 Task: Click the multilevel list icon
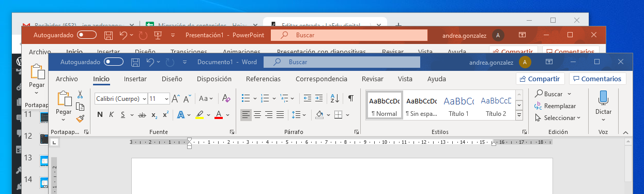[x=284, y=98]
